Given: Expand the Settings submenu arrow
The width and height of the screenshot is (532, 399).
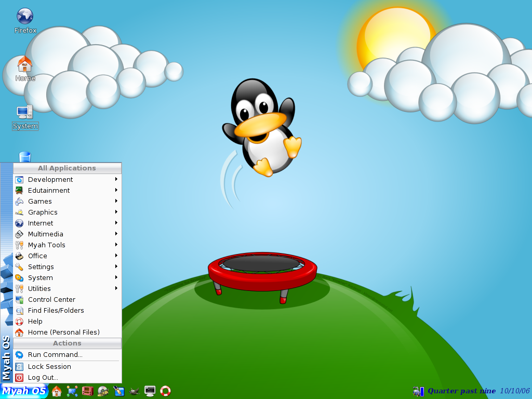Looking at the screenshot, I should point(116,267).
